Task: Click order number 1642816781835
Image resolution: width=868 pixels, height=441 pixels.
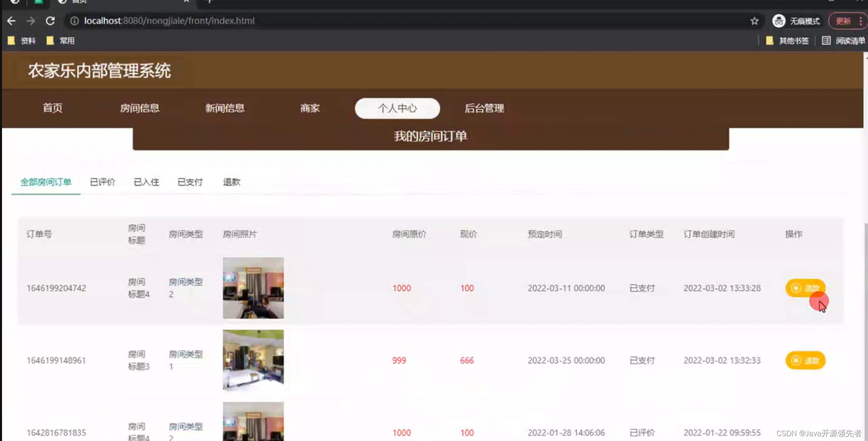Action: click(56, 433)
